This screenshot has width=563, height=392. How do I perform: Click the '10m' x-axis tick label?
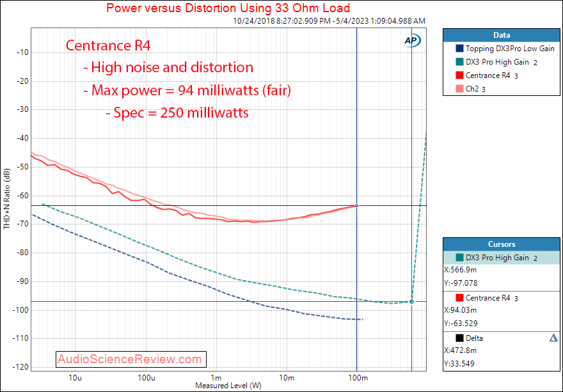point(287,378)
